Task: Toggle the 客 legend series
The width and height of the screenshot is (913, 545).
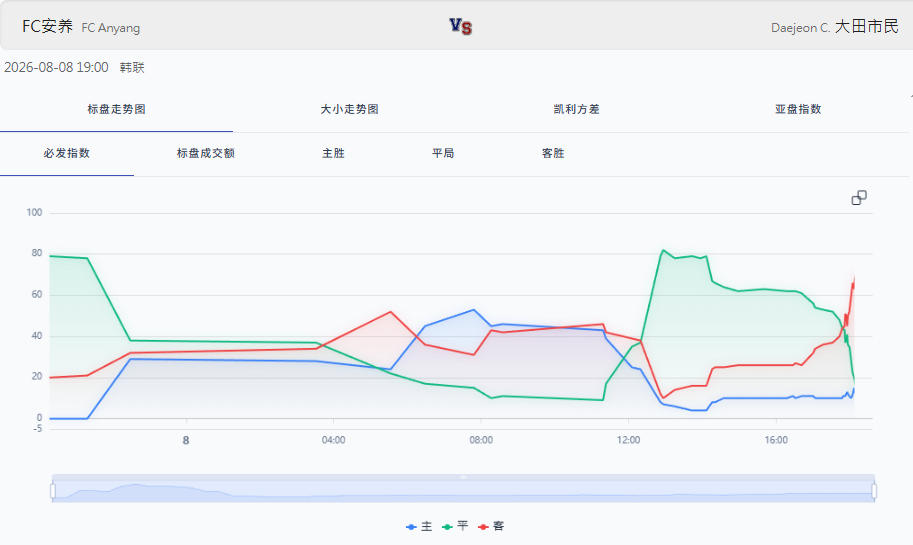Action: coord(491,526)
